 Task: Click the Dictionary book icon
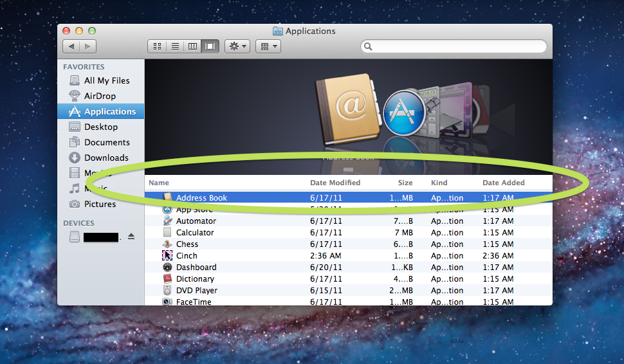point(167,278)
